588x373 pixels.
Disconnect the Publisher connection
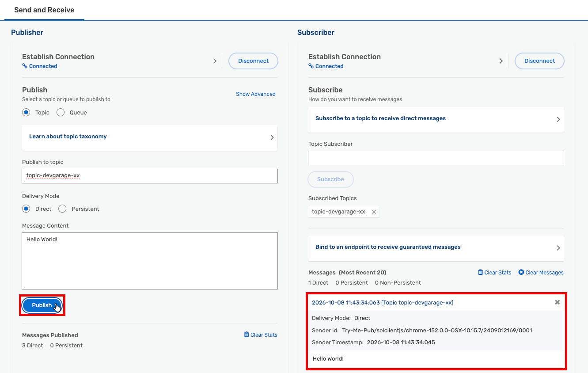coord(253,61)
